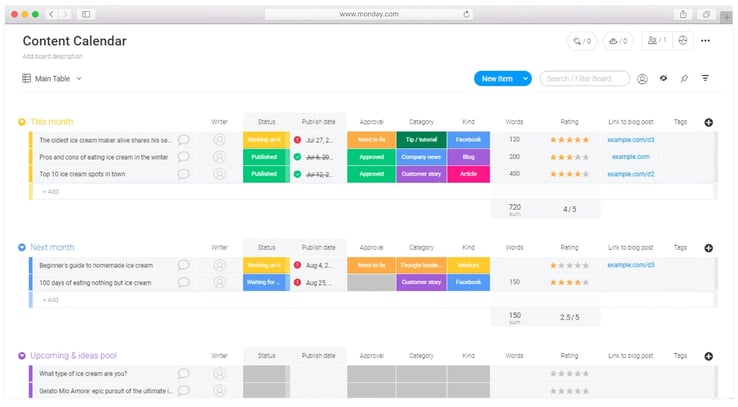Viewport: 738px width, 407px height.
Task: Open the example.com/d2 blog post link
Action: click(x=630, y=174)
